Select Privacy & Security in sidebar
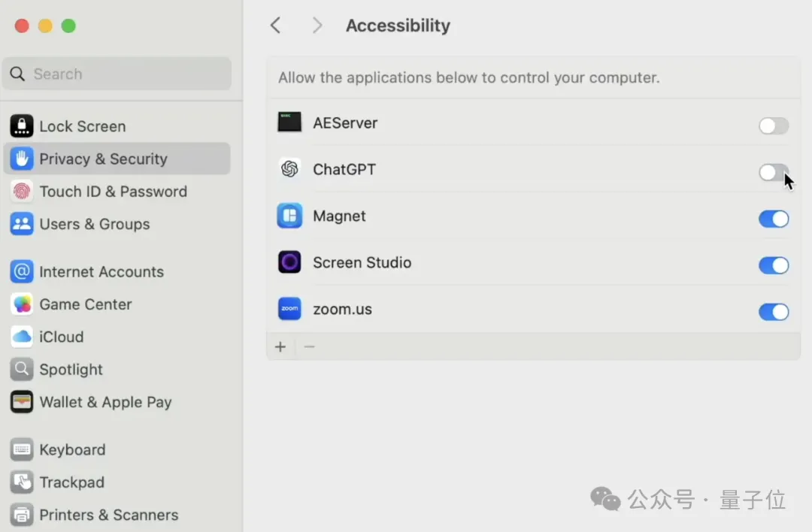Viewport: 812px width, 532px height. pyautogui.click(x=103, y=159)
